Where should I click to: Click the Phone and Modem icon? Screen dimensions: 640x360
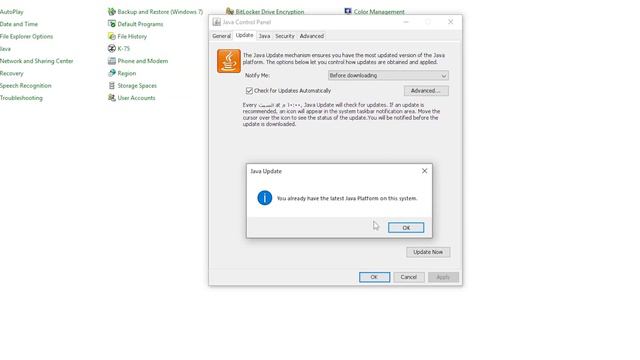pyautogui.click(x=111, y=61)
